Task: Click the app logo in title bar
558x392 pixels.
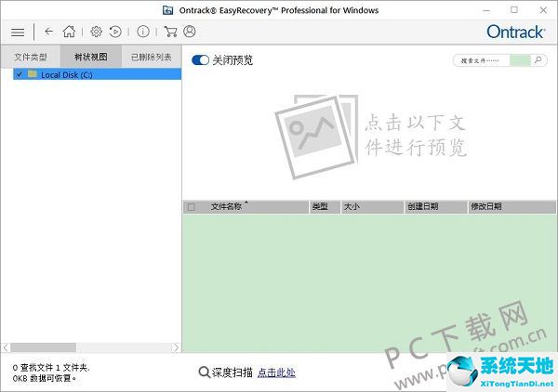Action: tap(168, 10)
